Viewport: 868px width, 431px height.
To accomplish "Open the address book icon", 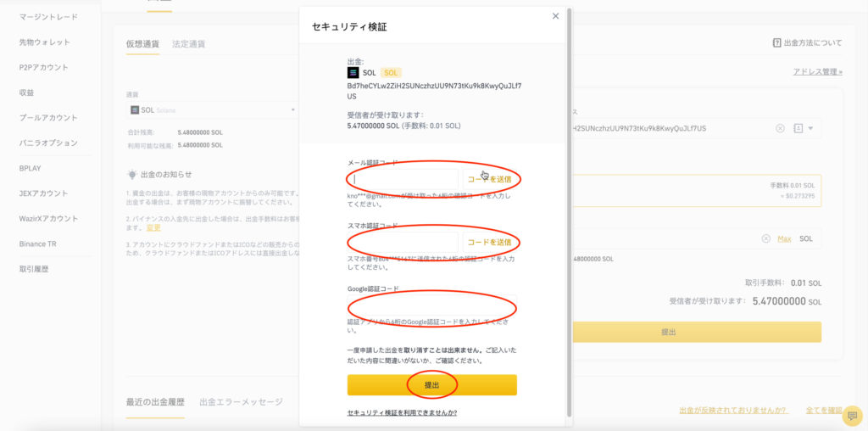I will click(x=798, y=128).
